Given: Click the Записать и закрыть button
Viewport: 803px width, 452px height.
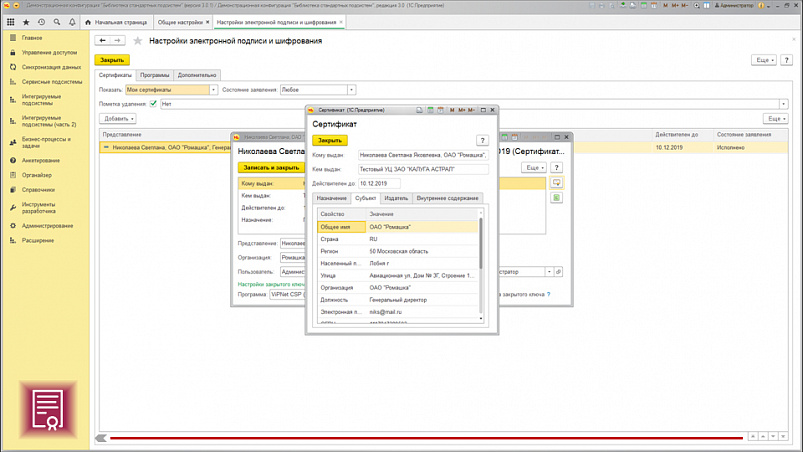Looking at the screenshot, I should click(270, 168).
